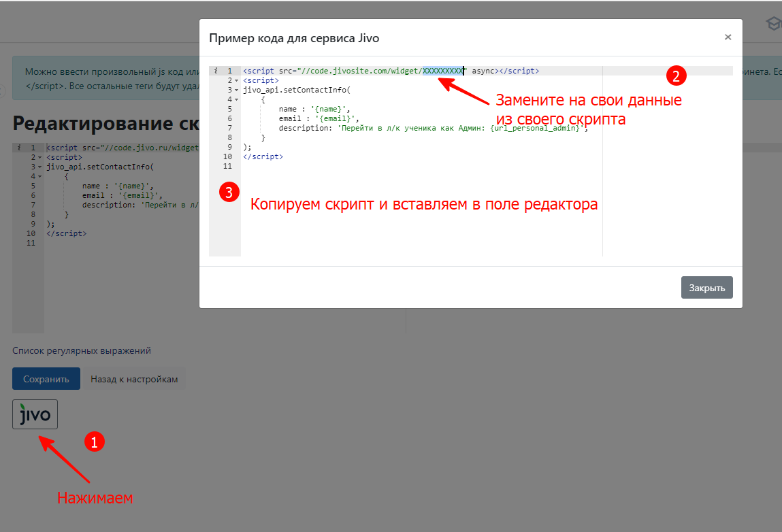Click the graduation cap icon in the page header
This screenshot has width=782, height=532.
point(774,23)
